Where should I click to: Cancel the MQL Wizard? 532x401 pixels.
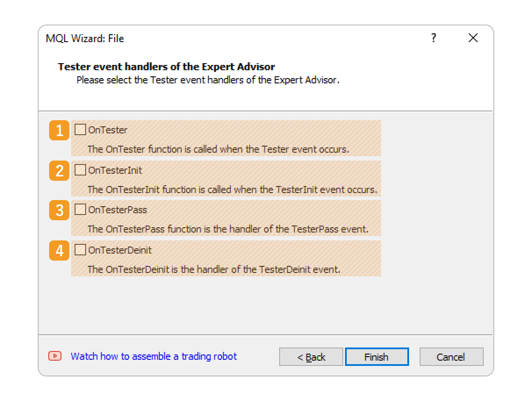pos(451,357)
